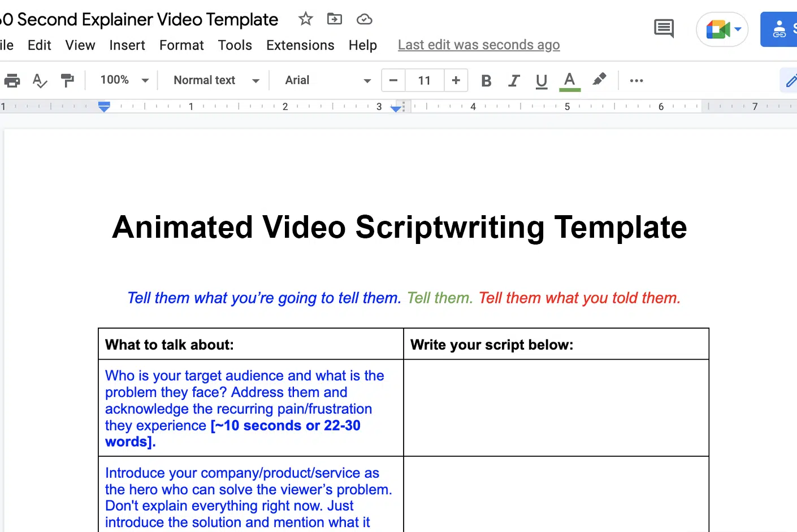The height and width of the screenshot is (532, 797).
Task: Toggle bold formatting
Action: (x=486, y=80)
